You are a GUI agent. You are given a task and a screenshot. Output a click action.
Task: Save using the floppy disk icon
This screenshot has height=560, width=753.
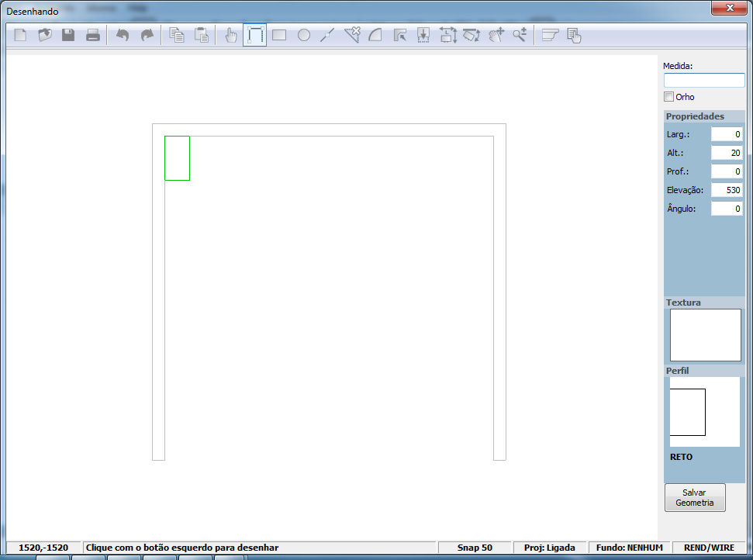pos(68,35)
